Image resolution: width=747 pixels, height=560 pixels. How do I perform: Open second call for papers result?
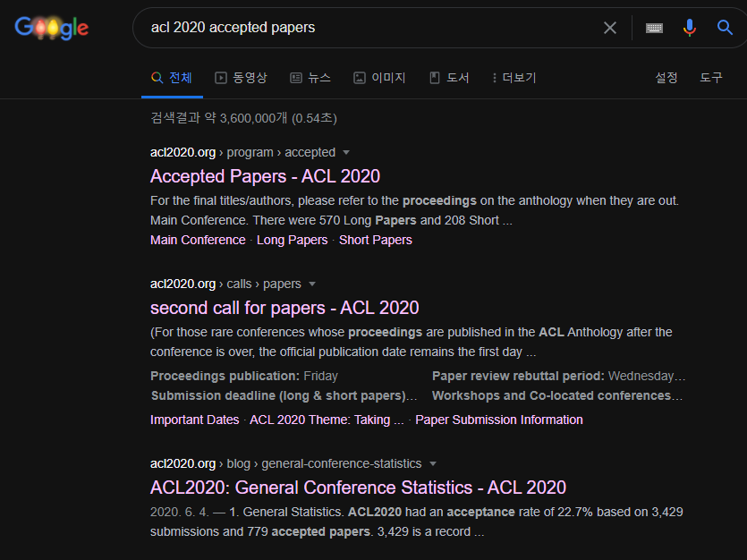[x=284, y=308]
